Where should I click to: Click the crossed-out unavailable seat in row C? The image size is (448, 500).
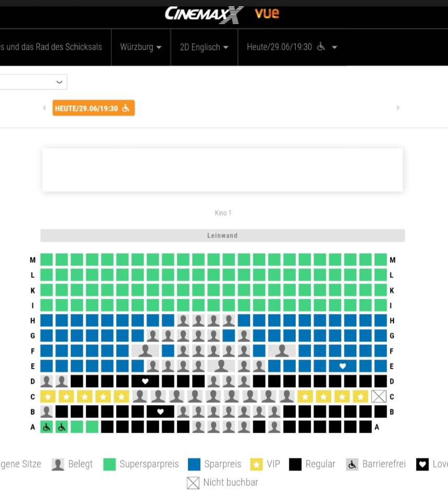click(378, 396)
